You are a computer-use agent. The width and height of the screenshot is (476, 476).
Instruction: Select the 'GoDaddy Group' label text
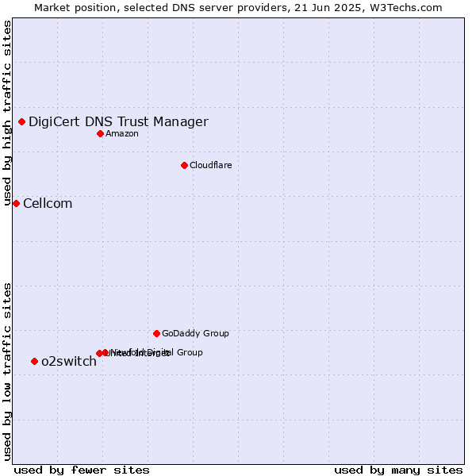(x=195, y=333)
